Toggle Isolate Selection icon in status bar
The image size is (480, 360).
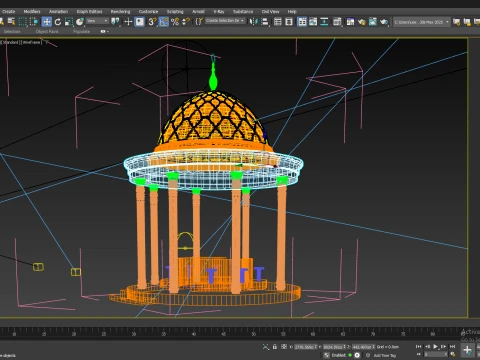click(266, 347)
